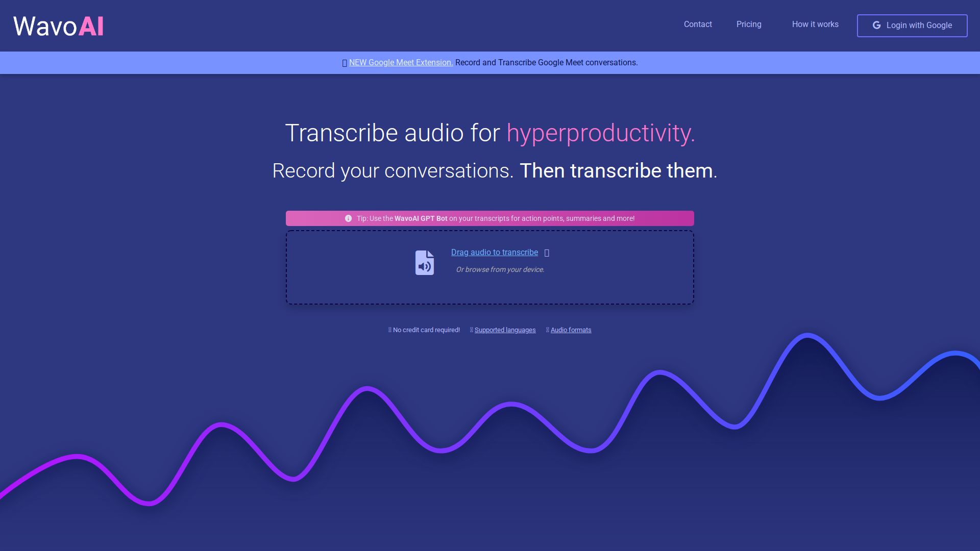Open the Contact page
The image size is (980, 551).
click(x=698, y=24)
